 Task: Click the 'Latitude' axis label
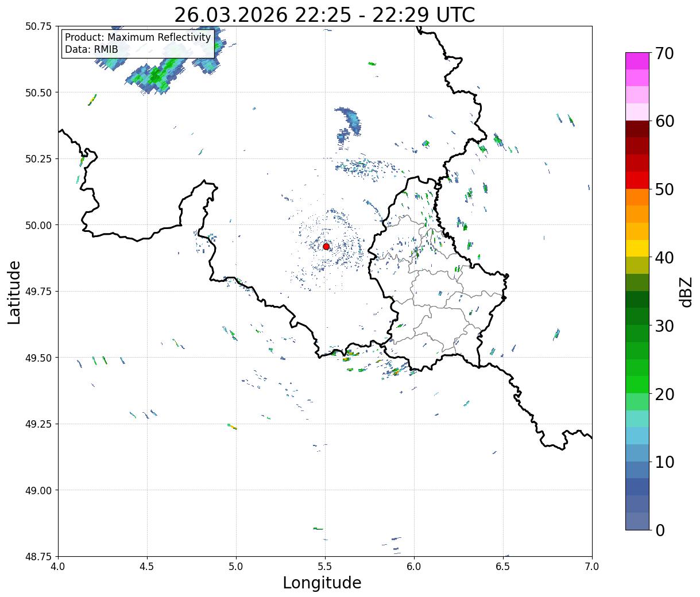[14, 292]
